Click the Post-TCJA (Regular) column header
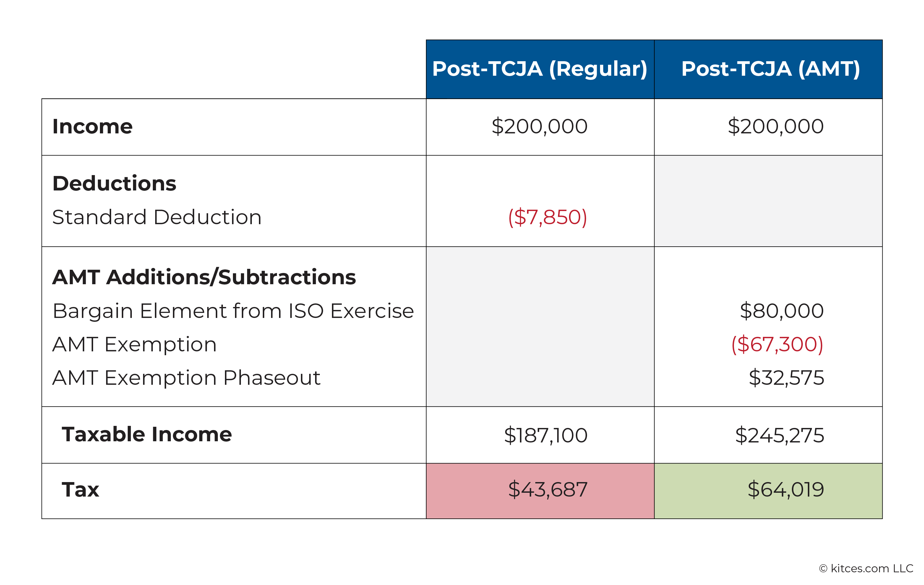Viewport: 924px width, 585px height. pos(539,69)
